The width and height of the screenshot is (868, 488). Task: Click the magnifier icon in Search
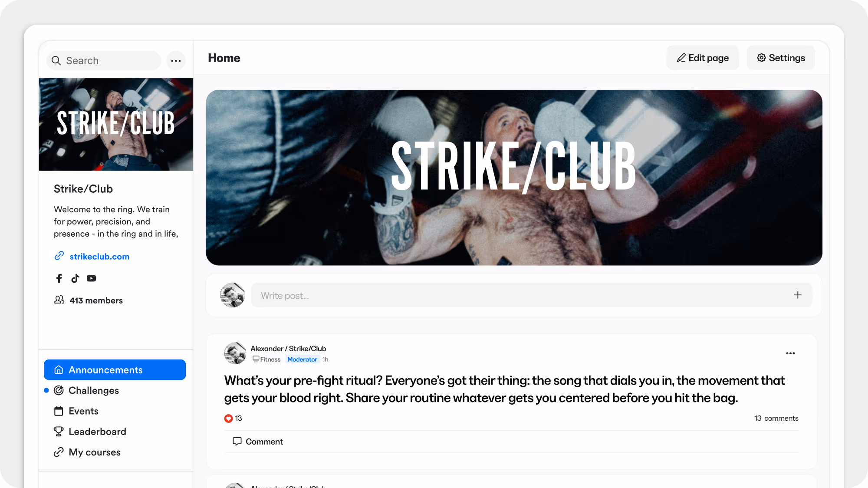[x=56, y=61]
